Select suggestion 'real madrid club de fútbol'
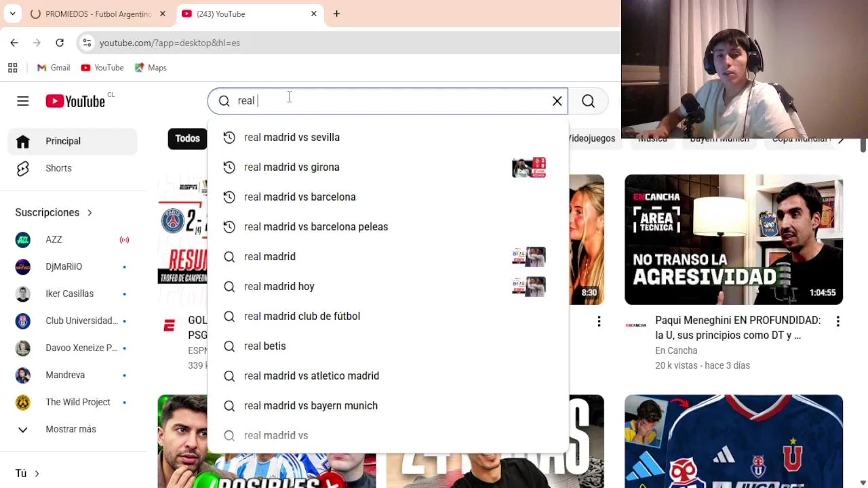The image size is (868, 488). [387, 316]
